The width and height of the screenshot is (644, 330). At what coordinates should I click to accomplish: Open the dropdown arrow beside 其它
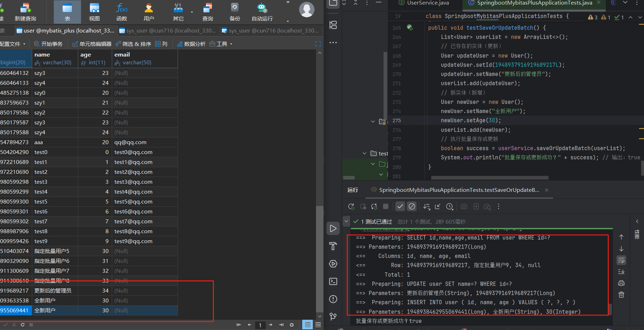pos(192,12)
